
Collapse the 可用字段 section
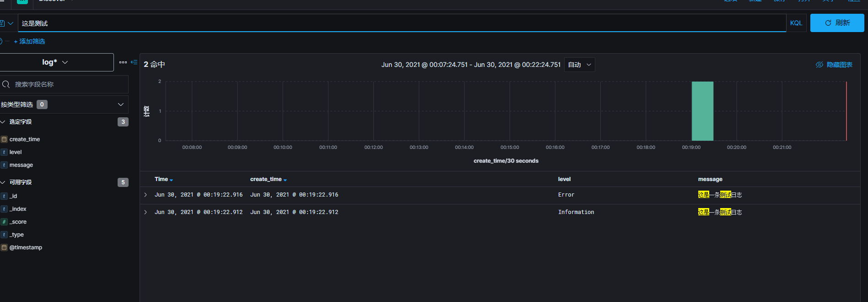click(3, 182)
